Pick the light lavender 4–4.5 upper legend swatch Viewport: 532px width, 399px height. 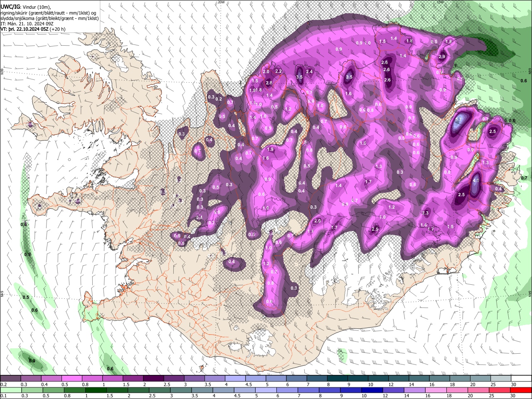(235, 378)
